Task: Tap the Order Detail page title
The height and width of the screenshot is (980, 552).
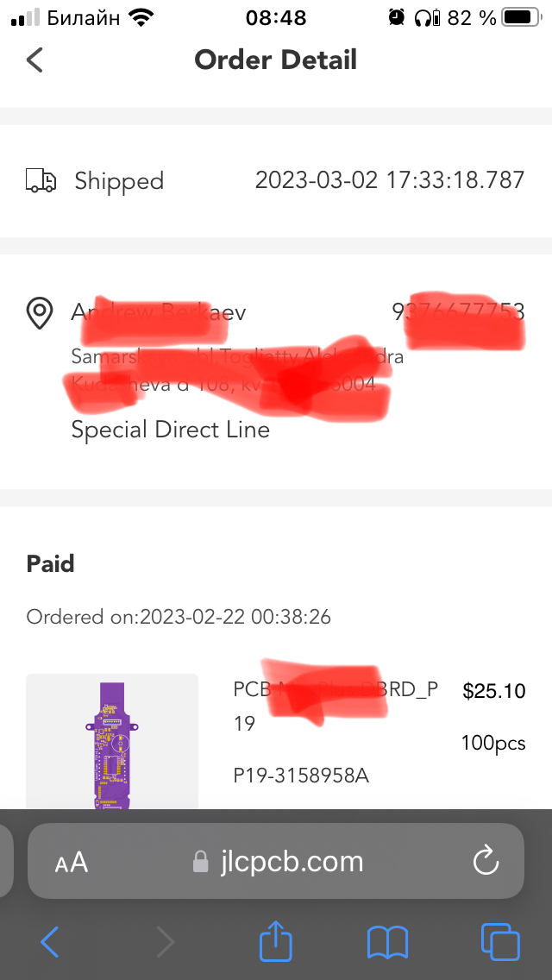Action: [x=275, y=60]
